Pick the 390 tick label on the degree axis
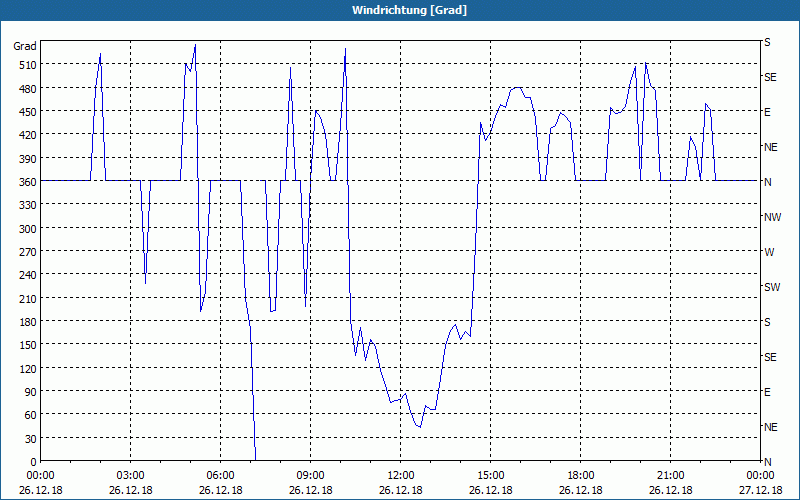This screenshot has height=500, width=800. (x=28, y=159)
